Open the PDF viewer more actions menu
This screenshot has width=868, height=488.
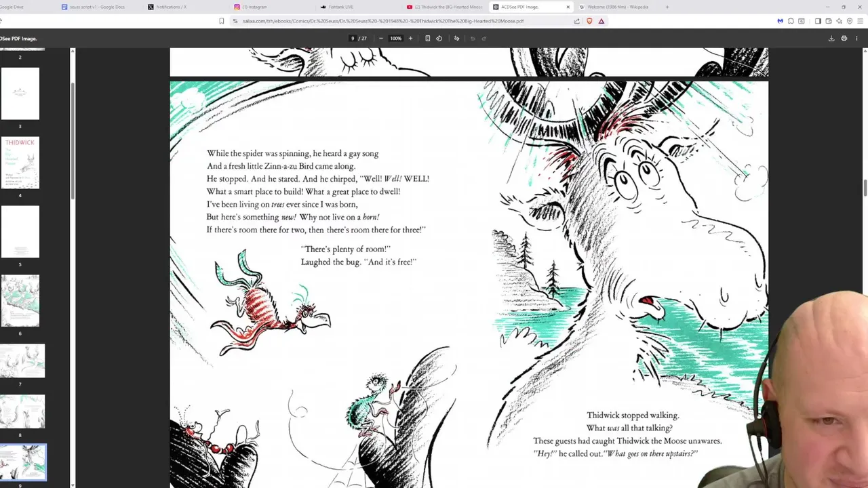[856, 39]
